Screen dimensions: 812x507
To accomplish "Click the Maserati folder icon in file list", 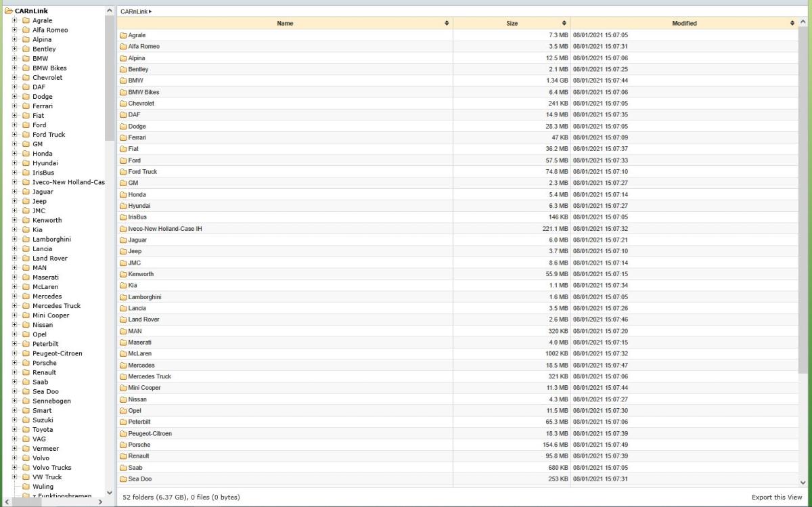I will click(x=123, y=343).
